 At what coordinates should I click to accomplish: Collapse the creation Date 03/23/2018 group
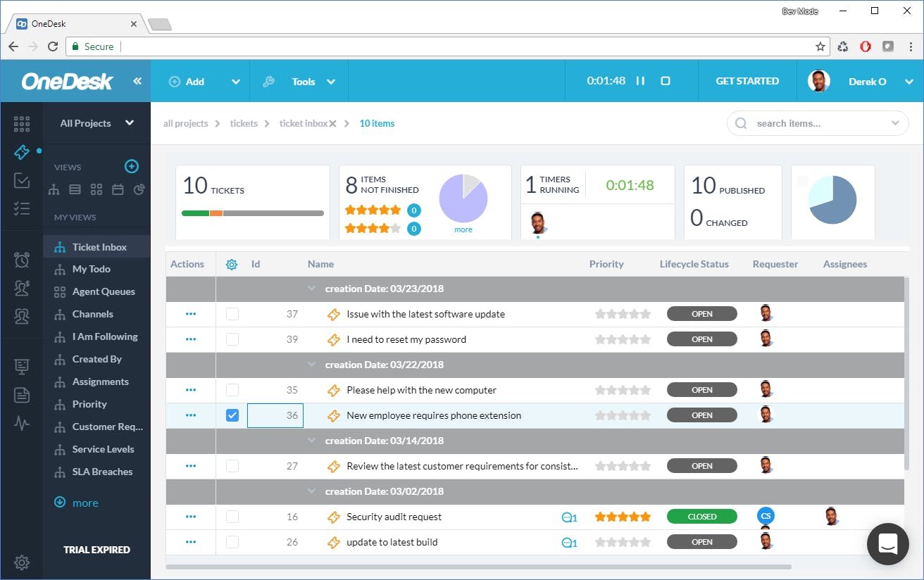click(312, 289)
